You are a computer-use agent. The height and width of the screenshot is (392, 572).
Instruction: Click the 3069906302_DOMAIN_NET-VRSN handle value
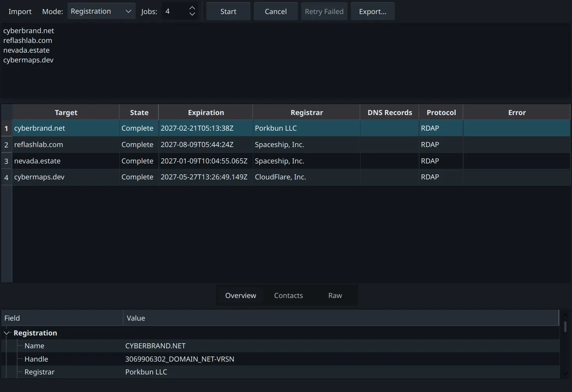tap(179, 359)
